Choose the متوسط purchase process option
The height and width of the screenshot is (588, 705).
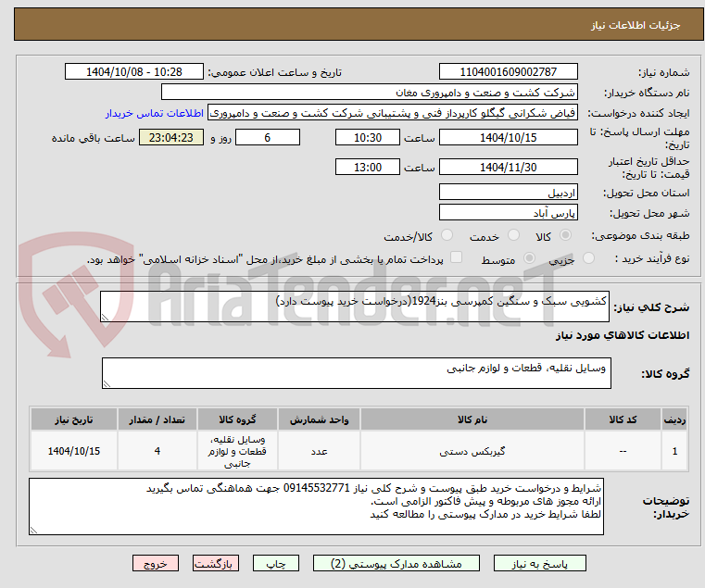530,258
